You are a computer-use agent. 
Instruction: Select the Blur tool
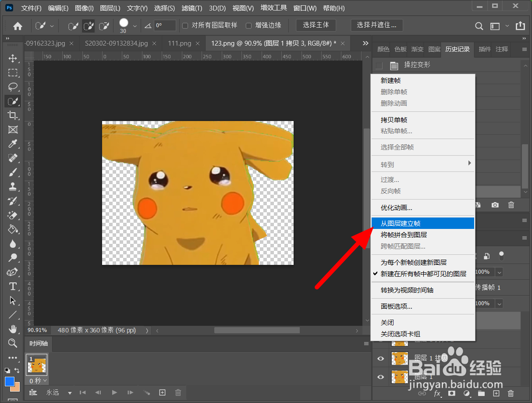coord(13,243)
